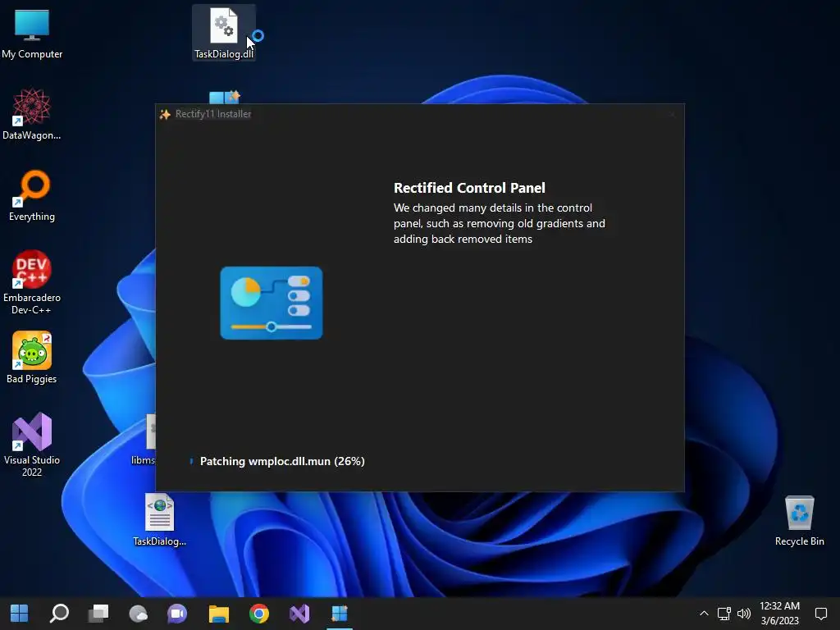This screenshot has height=630, width=840.
Task: Open the volume tray icon
Action: pyautogui.click(x=744, y=614)
